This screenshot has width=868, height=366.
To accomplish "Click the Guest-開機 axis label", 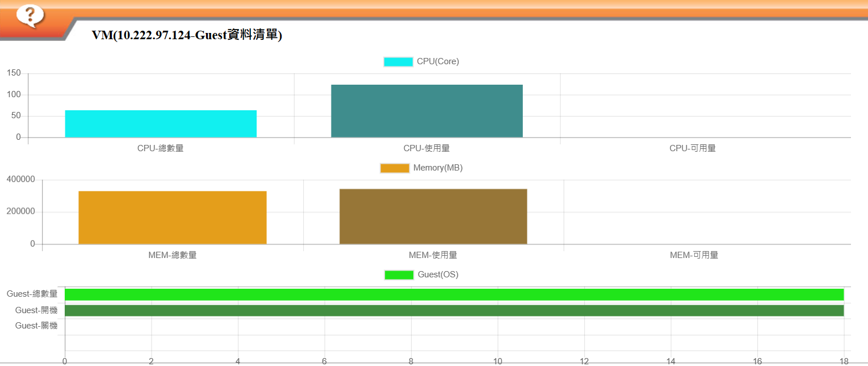I will (x=36, y=310).
